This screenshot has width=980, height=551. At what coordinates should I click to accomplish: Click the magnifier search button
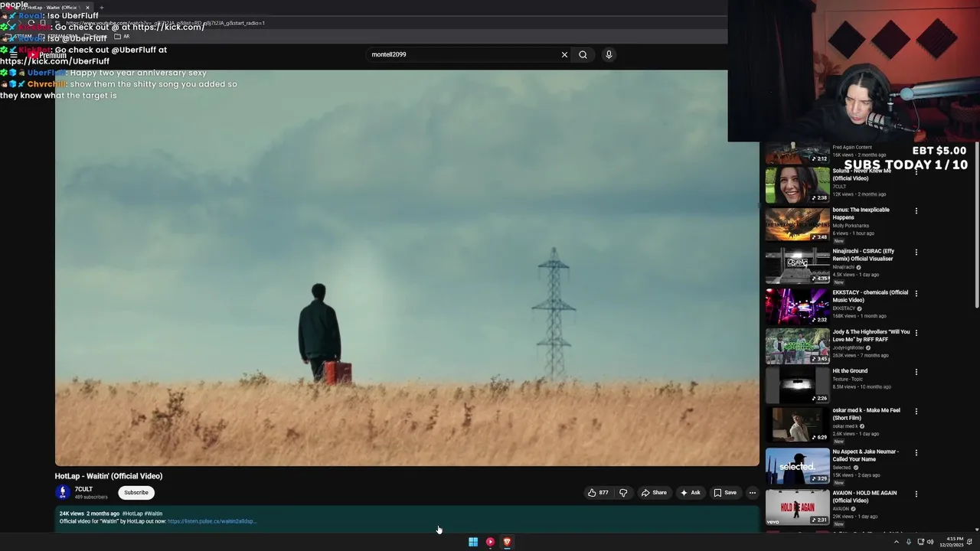(583, 54)
